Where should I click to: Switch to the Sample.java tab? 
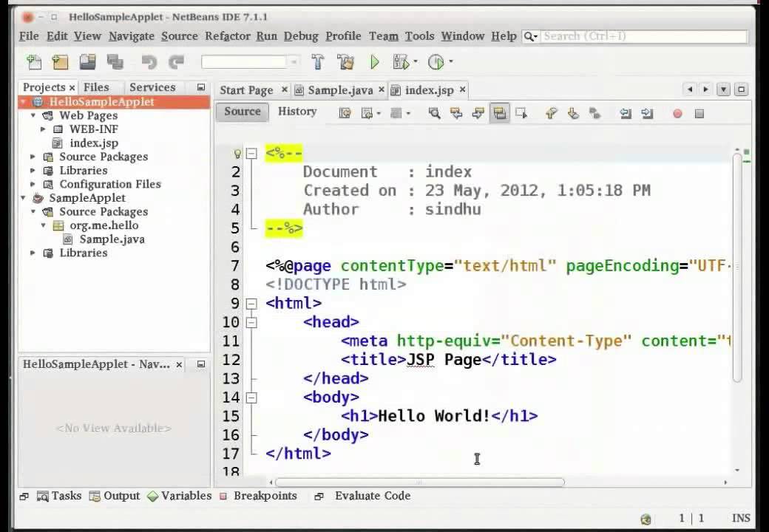click(339, 89)
